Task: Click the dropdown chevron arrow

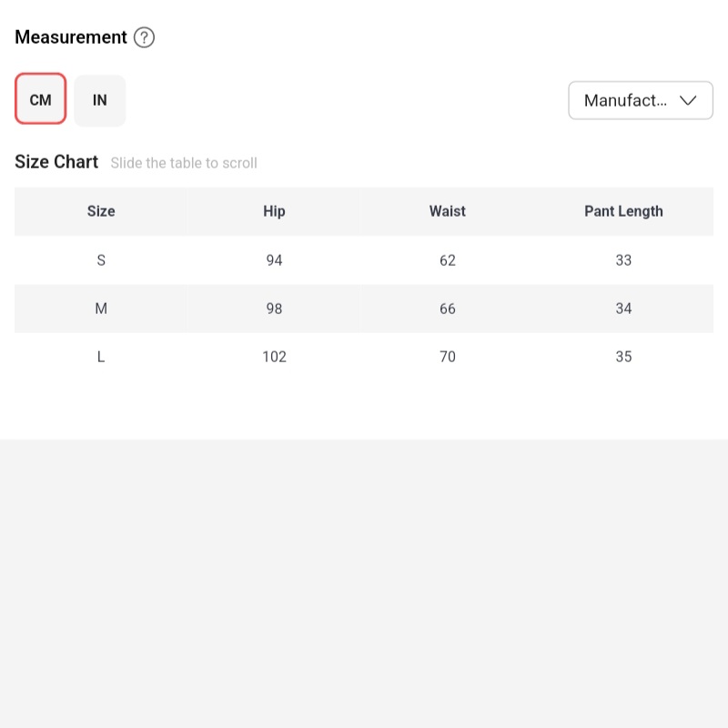Action: click(688, 100)
